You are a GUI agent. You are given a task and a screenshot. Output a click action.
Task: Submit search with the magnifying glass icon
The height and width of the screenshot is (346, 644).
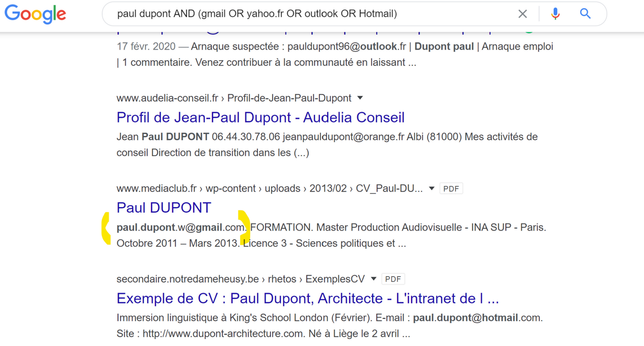[x=585, y=14]
